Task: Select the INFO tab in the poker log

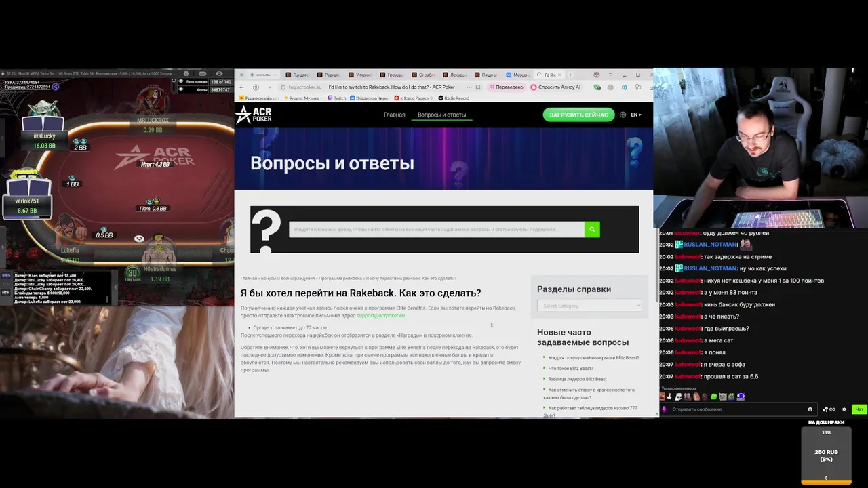Action: click(x=5, y=276)
